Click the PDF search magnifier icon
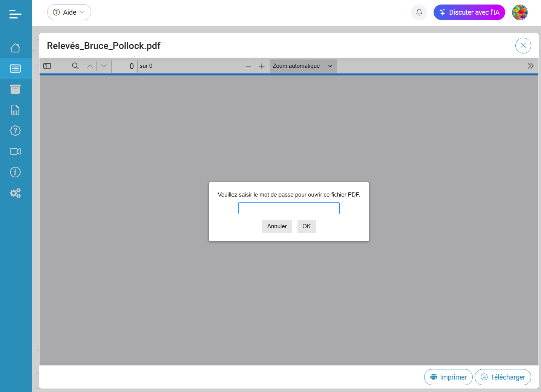Viewport: 541px width, 392px height. tap(75, 66)
